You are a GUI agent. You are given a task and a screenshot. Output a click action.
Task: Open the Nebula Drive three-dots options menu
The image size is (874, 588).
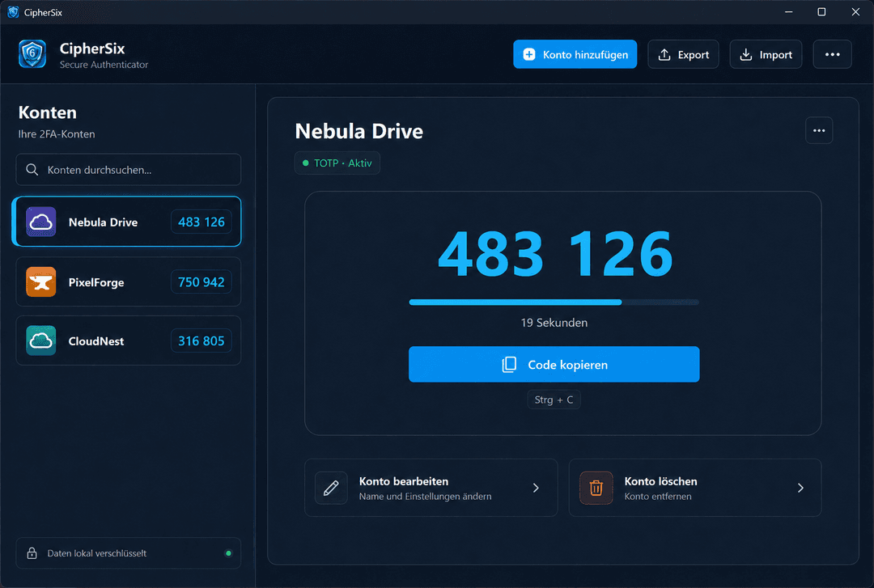(x=819, y=130)
